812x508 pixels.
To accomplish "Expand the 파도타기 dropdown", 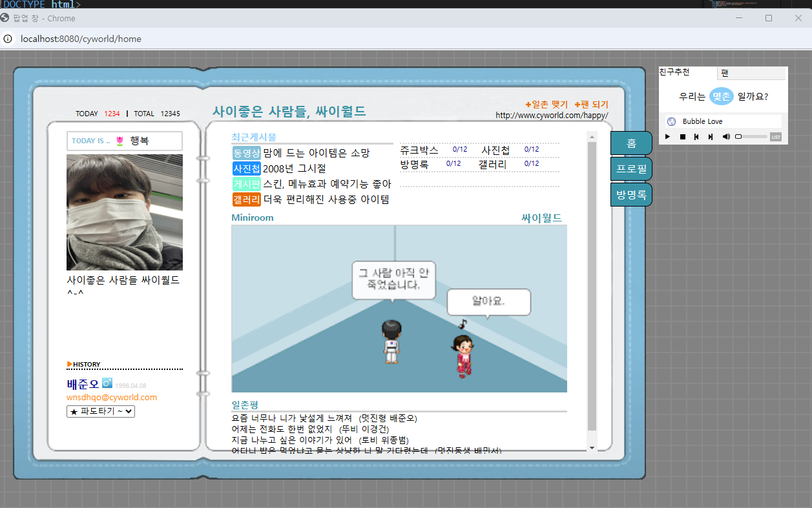I will (x=101, y=411).
